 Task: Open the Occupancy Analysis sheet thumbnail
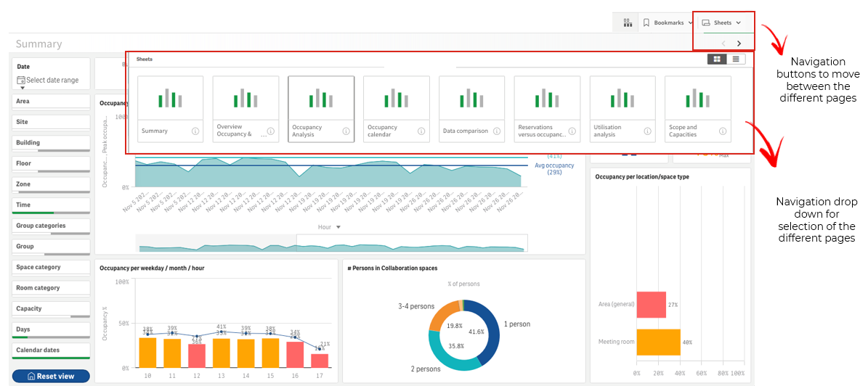tap(321, 109)
